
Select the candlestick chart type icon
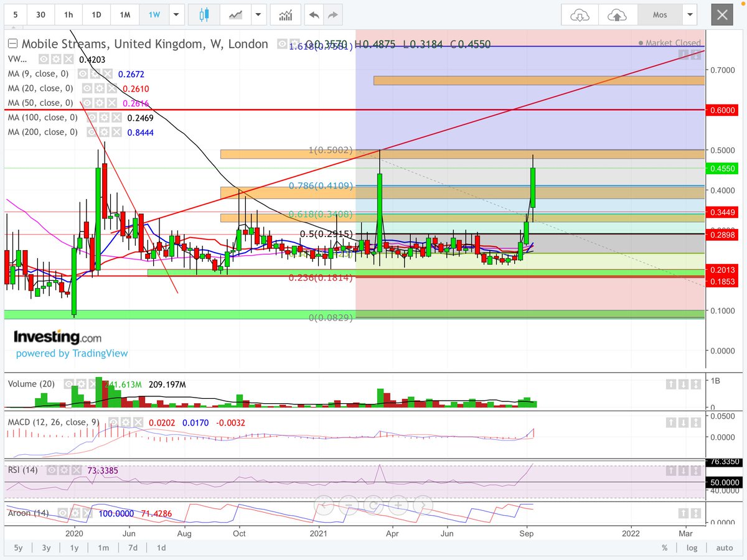[x=205, y=14]
